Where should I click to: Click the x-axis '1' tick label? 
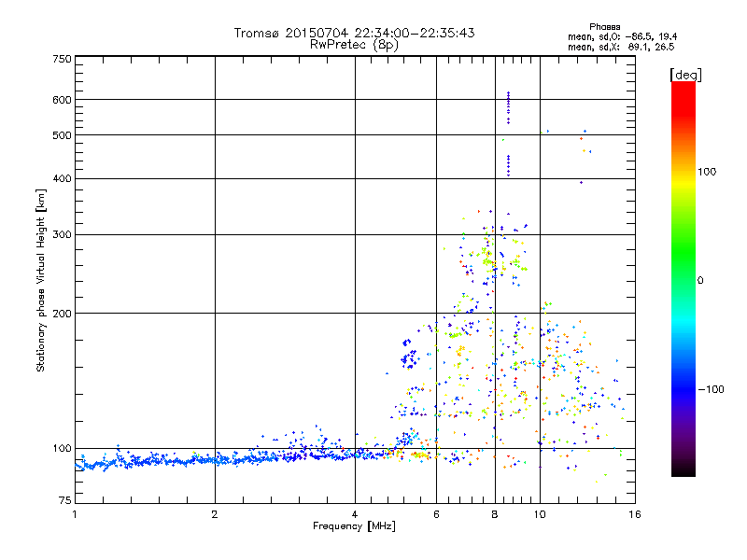[75, 514]
